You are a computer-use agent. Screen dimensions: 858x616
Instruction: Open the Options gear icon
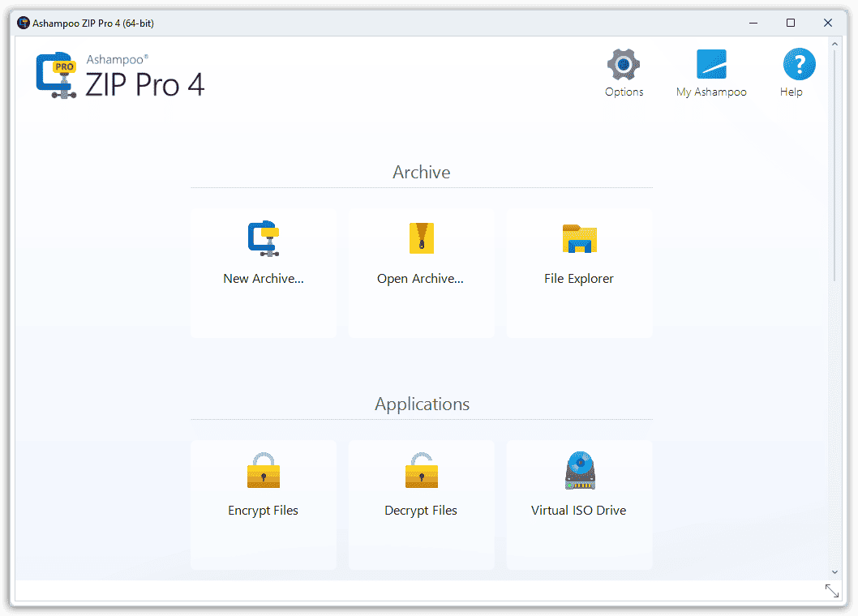click(x=624, y=65)
